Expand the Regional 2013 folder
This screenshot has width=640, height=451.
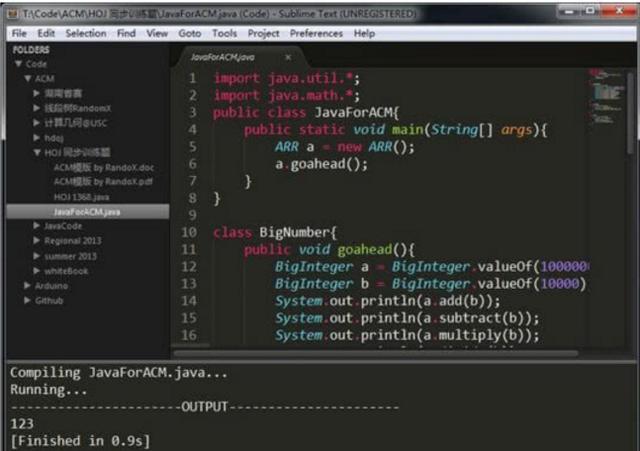[37, 241]
